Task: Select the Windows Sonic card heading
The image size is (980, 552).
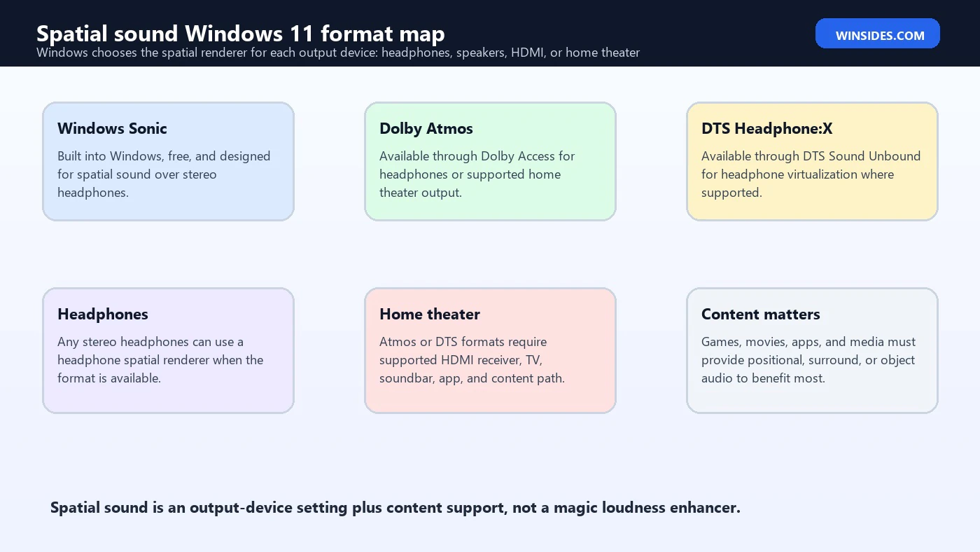Action: coord(112,128)
